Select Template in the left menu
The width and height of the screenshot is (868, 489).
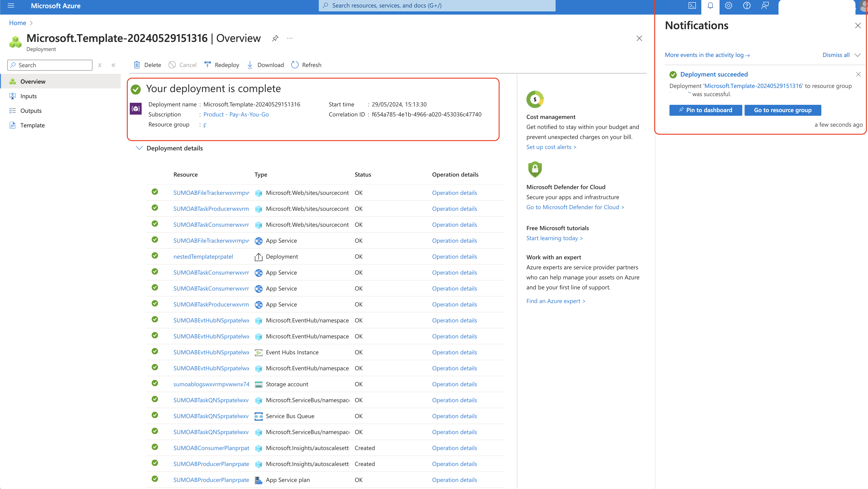32,125
